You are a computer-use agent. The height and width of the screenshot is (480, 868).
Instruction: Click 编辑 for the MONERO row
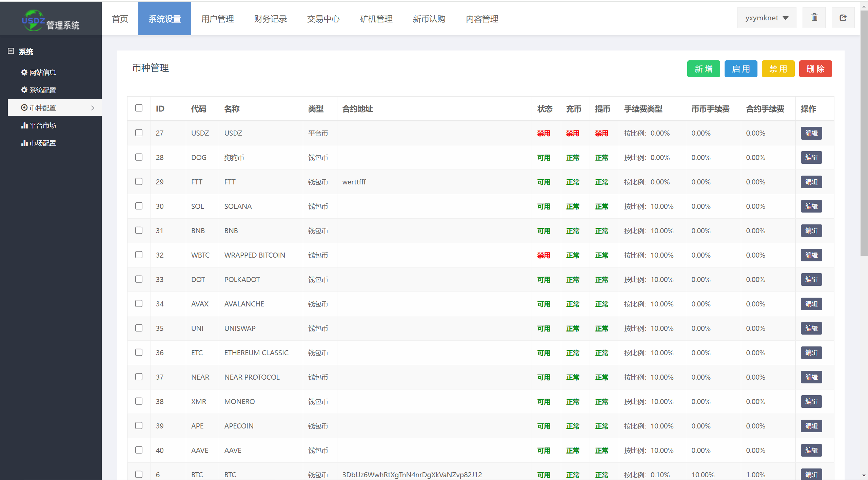pos(811,401)
